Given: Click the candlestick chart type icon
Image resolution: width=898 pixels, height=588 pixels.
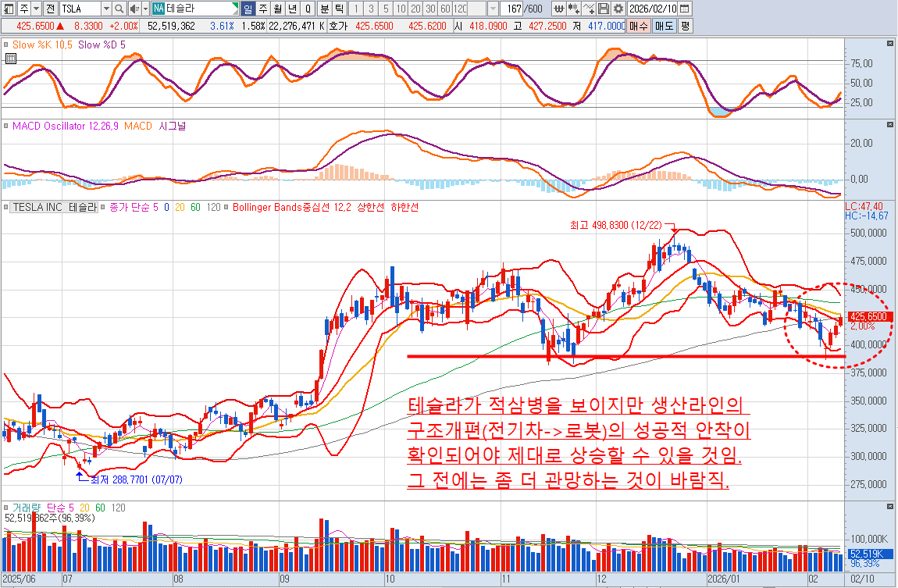Looking at the screenshot, I should coord(574,9).
